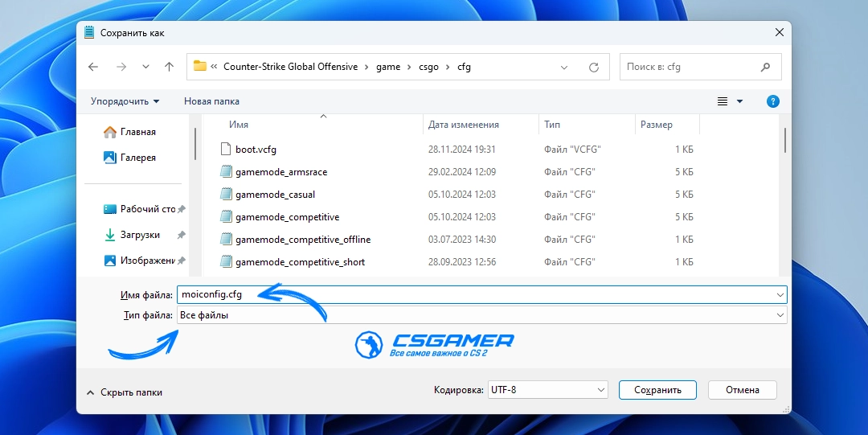Refresh the cfg folder view
This screenshot has width=868, height=435.
593,67
